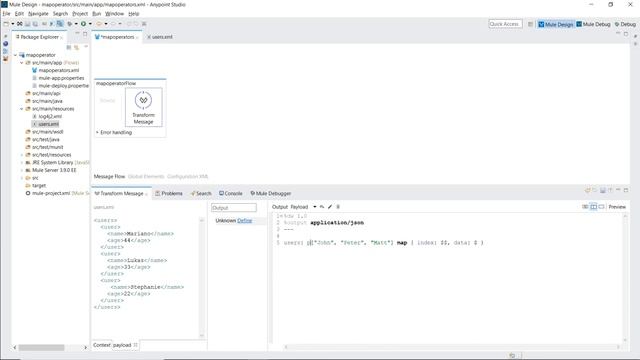Switch to the Search tab
Image resolution: width=640 pixels, height=360 pixels.
[201, 193]
